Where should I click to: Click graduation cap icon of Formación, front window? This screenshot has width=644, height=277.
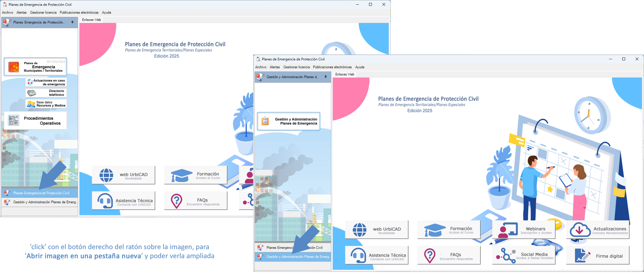pos(435,230)
